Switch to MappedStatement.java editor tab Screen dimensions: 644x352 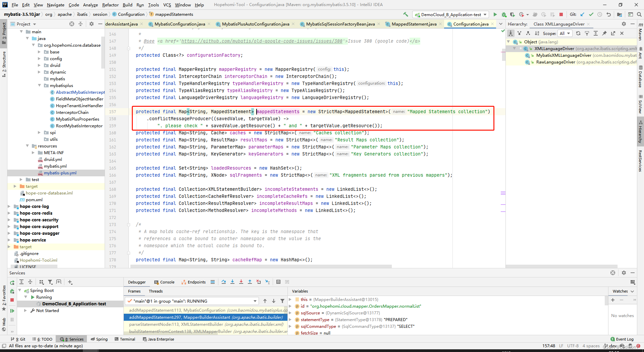pyautogui.click(x=414, y=24)
